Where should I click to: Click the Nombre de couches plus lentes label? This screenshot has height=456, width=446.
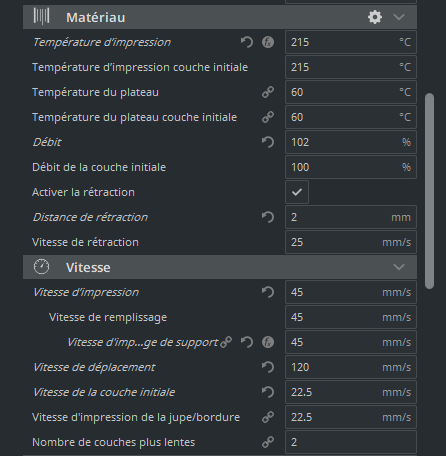click(114, 442)
